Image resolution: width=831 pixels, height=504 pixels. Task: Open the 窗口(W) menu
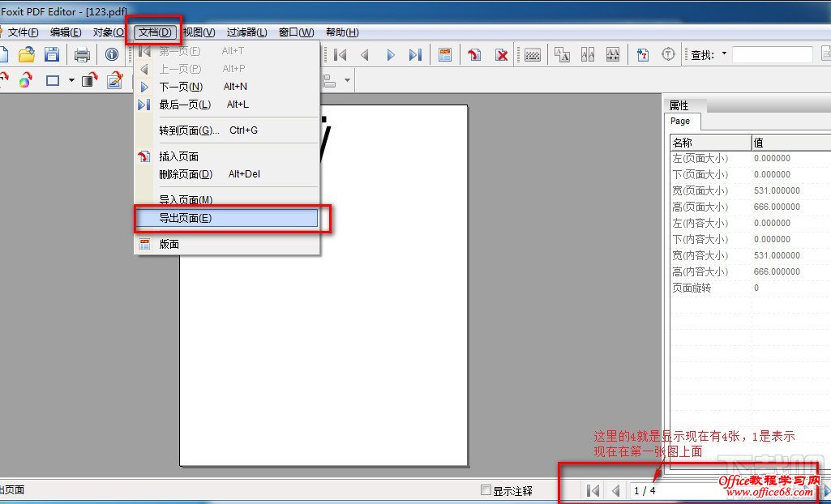296,32
